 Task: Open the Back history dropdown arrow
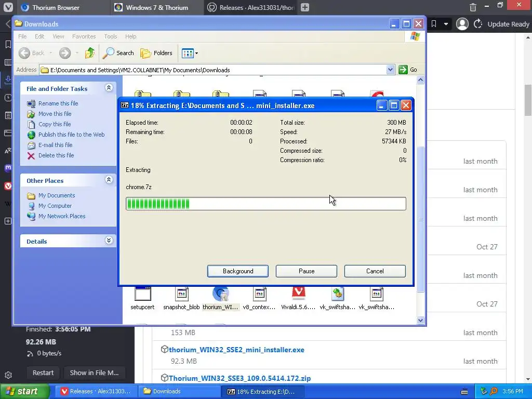(51, 53)
